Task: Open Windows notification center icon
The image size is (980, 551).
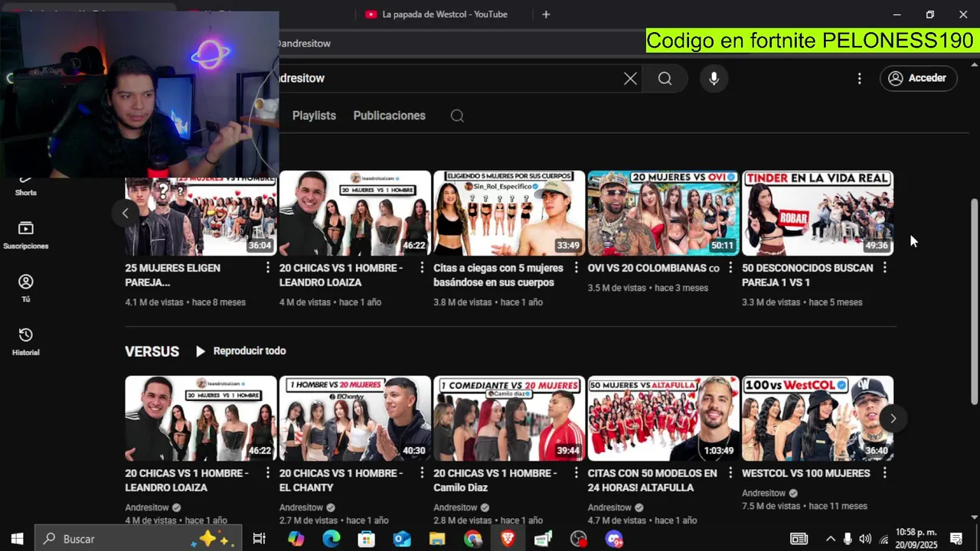Action: (956, 539)
